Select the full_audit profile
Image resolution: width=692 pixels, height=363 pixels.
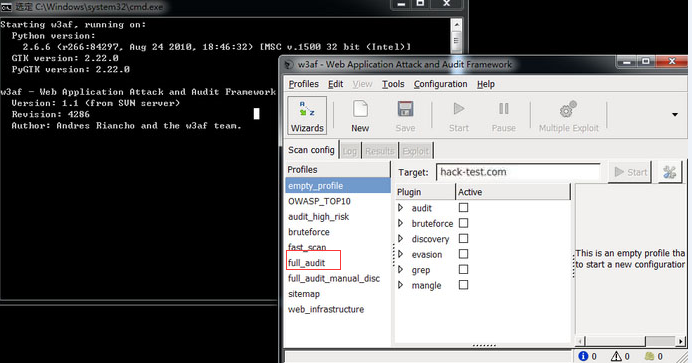338,263
